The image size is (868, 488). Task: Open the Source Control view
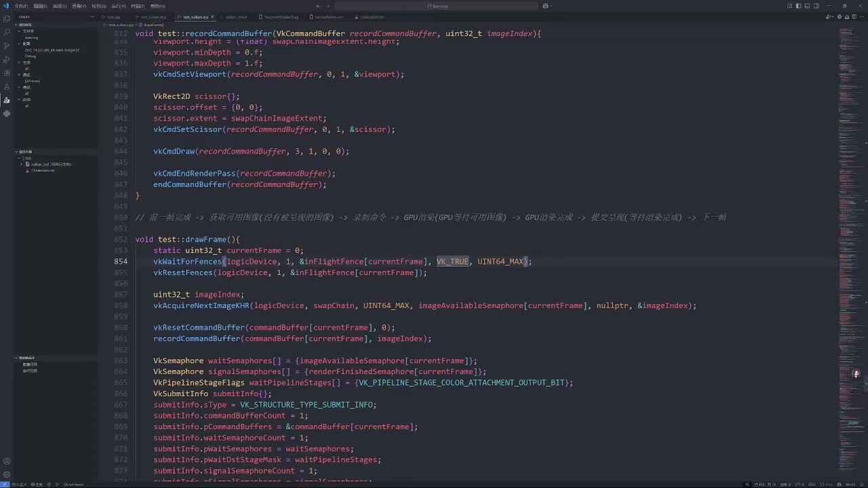pos(7,45)
